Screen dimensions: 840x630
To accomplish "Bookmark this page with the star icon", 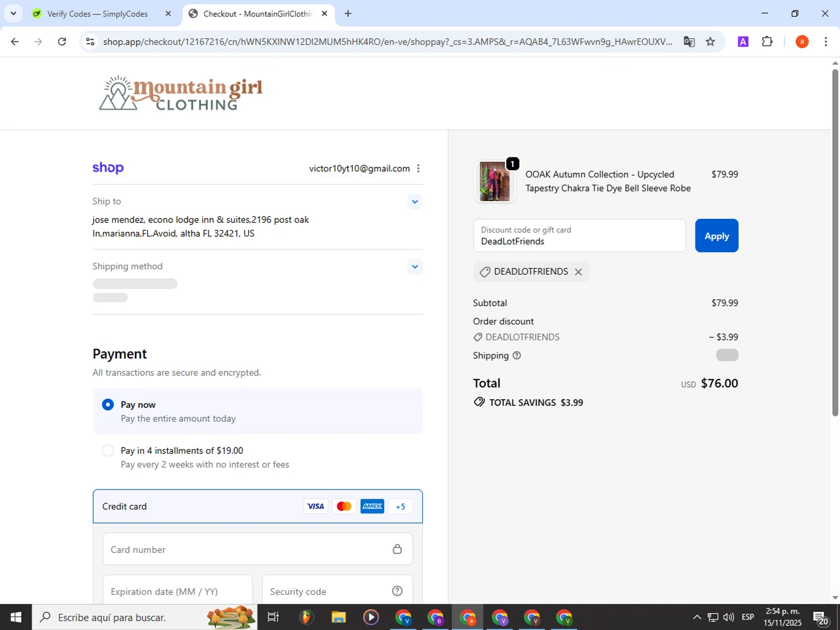I will (x=710, y=41).
